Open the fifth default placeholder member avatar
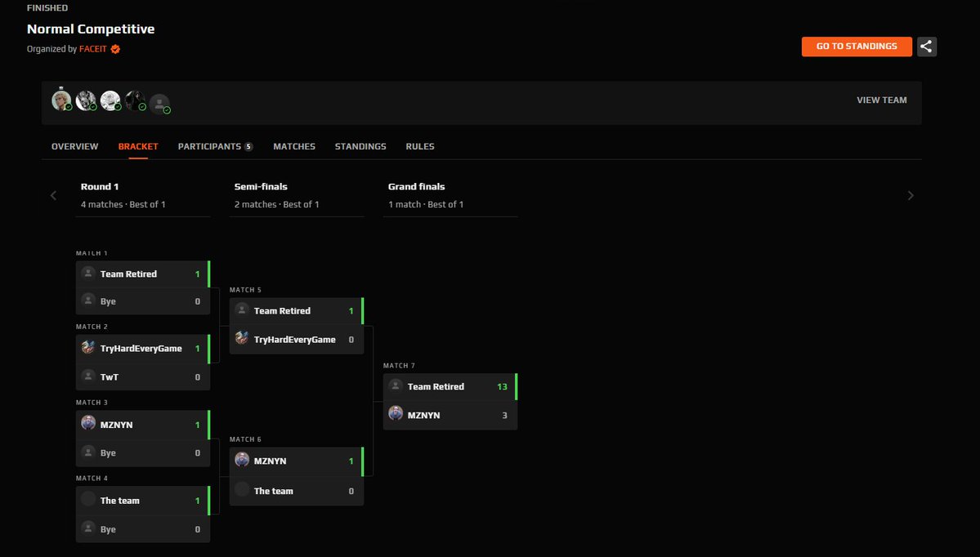The image size is (980, 557). pos(159,104)
